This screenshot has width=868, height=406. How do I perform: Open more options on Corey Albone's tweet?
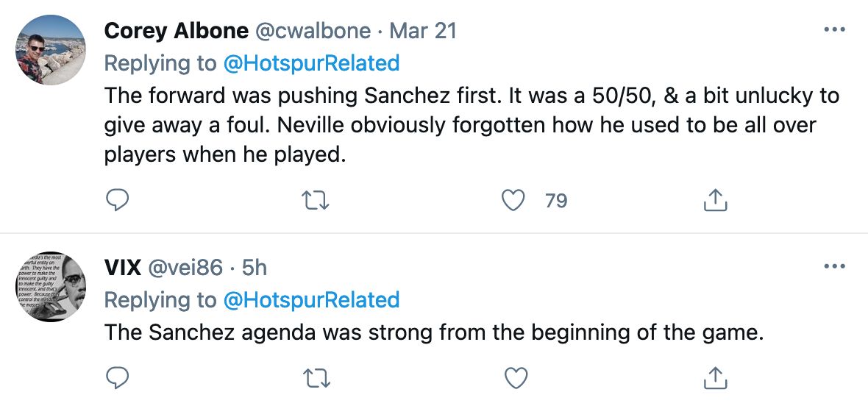[833, 30]
